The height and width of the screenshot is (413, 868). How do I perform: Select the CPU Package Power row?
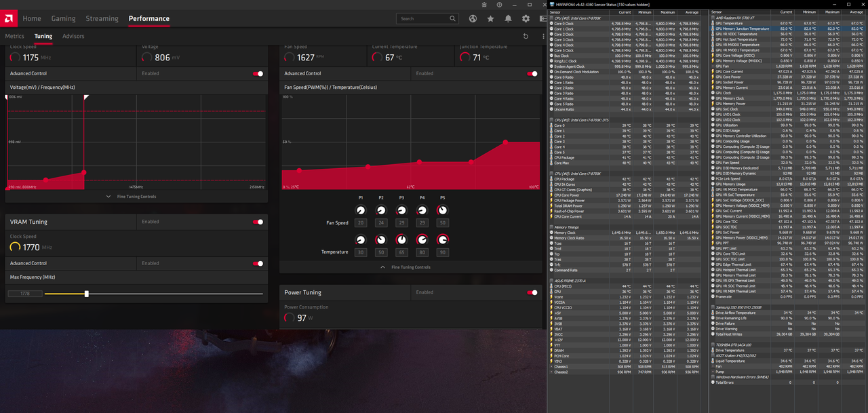[x=624, y=201]
